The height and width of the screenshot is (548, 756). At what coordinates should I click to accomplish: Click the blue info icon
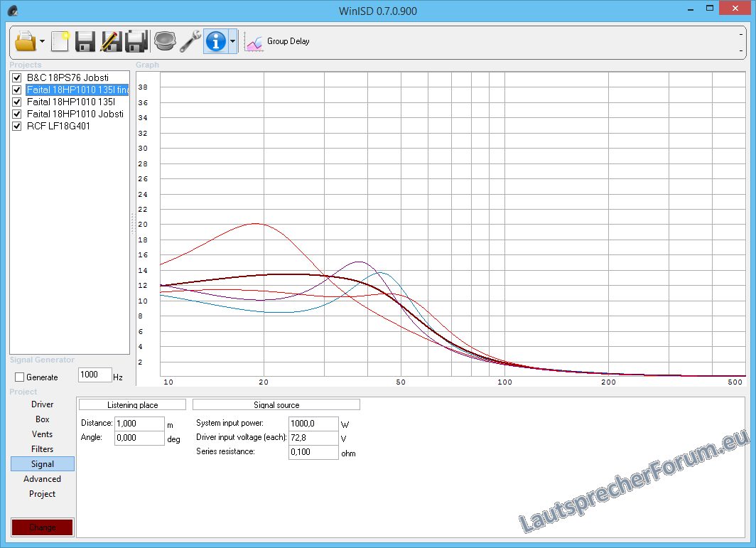(215, 41)
